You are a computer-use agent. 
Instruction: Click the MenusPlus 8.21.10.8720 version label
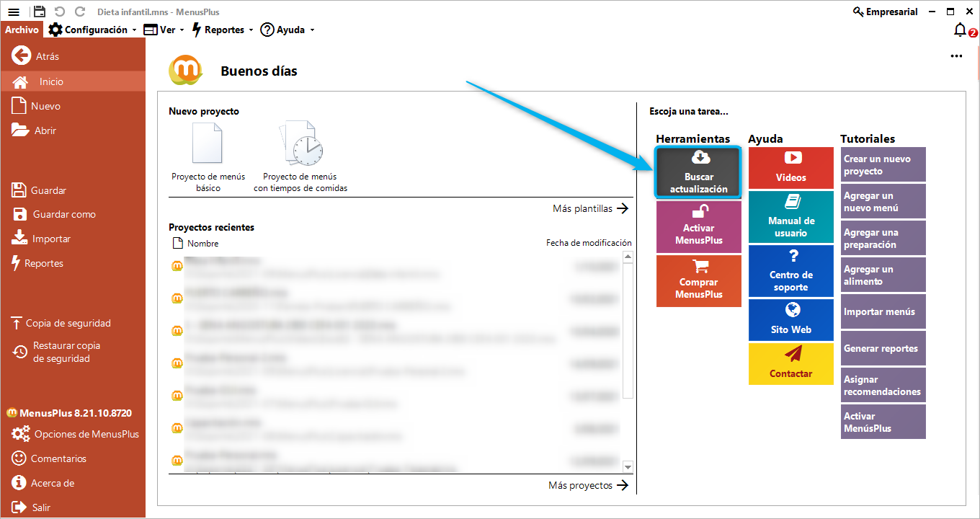click(69, 413)
